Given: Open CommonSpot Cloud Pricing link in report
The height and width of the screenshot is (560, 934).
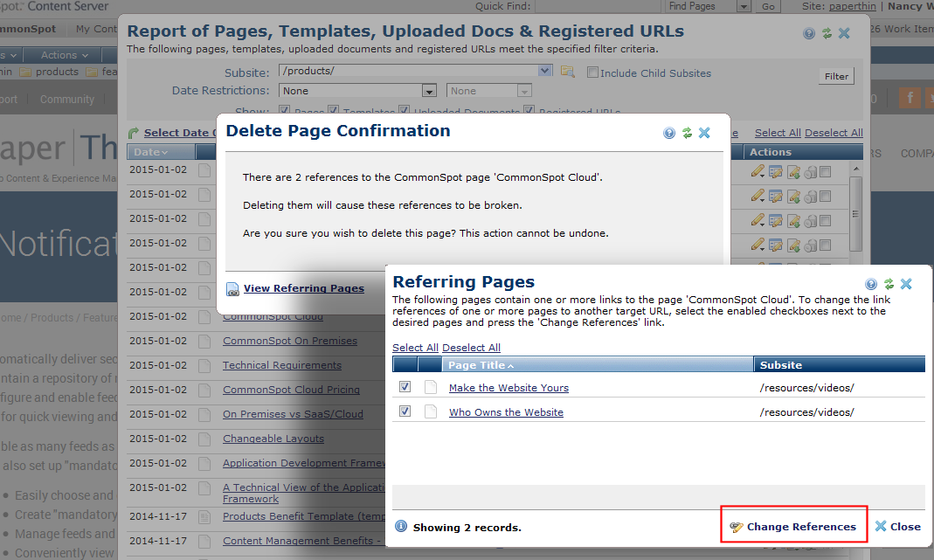Looking at the screenshot, I should tap(291, 390).
